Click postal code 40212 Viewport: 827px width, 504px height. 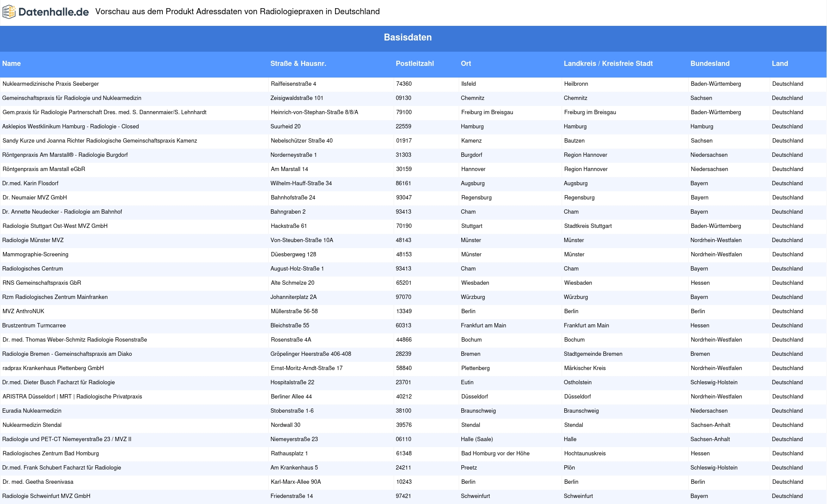point(404,397)
